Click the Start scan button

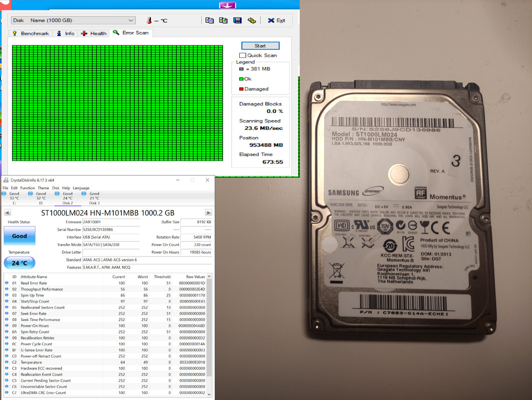click(x=260, y=45)
